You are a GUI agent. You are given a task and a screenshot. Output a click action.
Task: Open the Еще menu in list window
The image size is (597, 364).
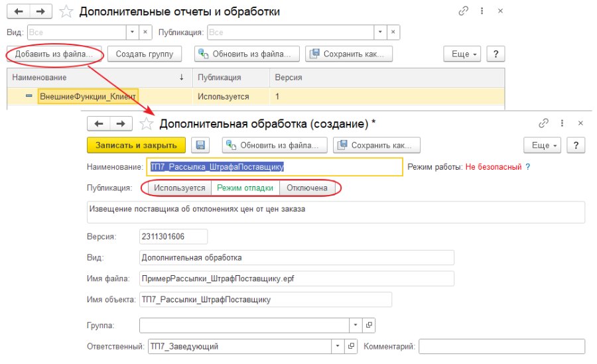coord(462,54)
